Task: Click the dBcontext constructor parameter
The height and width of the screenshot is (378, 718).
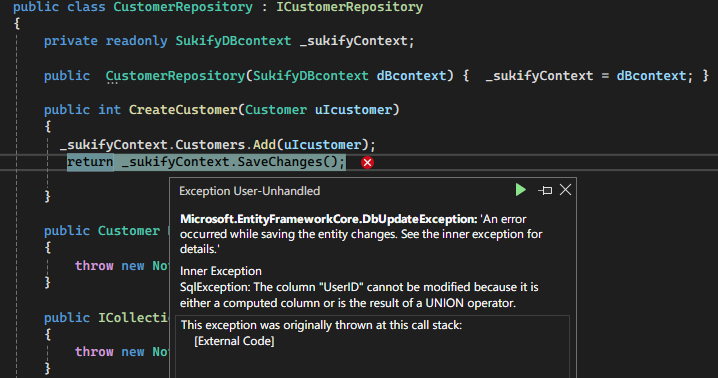Action: point(411,76)
